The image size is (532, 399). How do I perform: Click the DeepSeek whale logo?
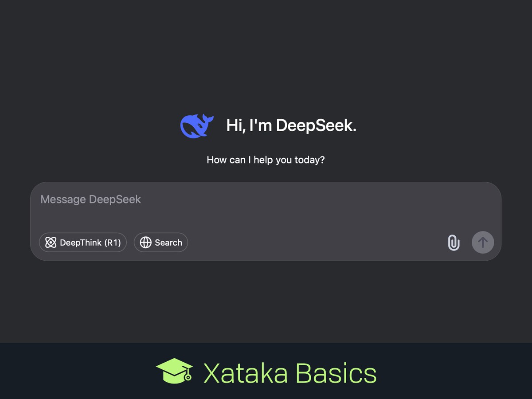pos(196,126)
